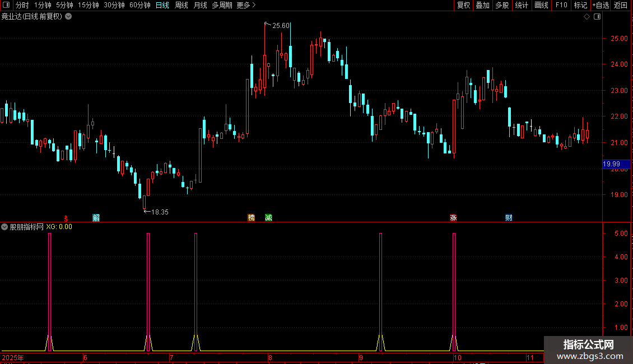Click the 18.35 low price label
This screenshot has width=633, height=364.
160,212
